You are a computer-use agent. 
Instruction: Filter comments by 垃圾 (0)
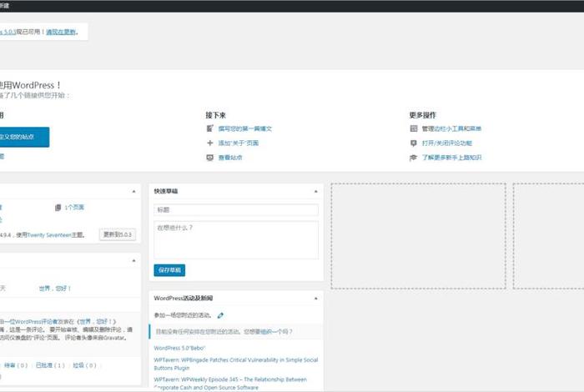[84, 365]
